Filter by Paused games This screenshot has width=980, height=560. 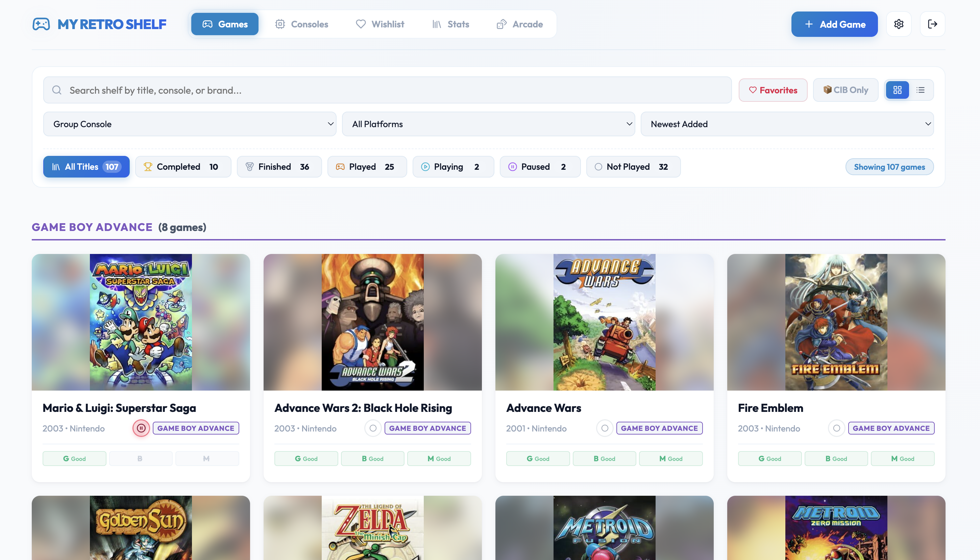pyautogui.click(x=540, y=166)
